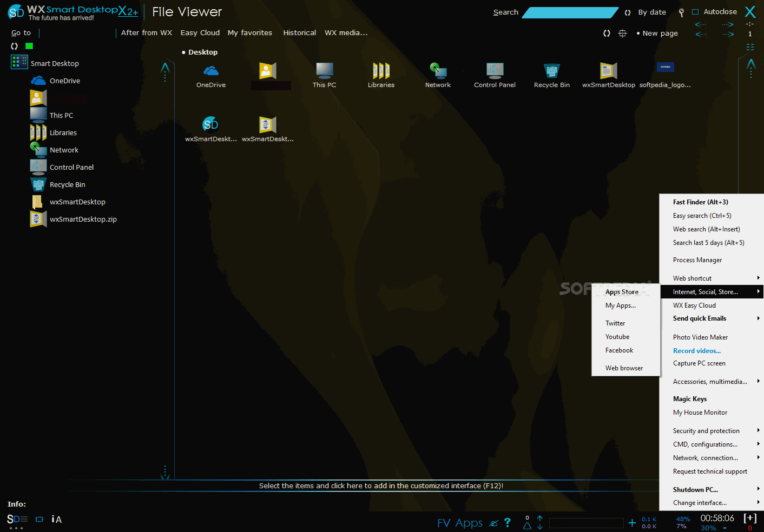Switch to After from WX tab
Image resolution: width=764 pixels, height=532 pixels.
pyautogui.click(x=147, y=33)
